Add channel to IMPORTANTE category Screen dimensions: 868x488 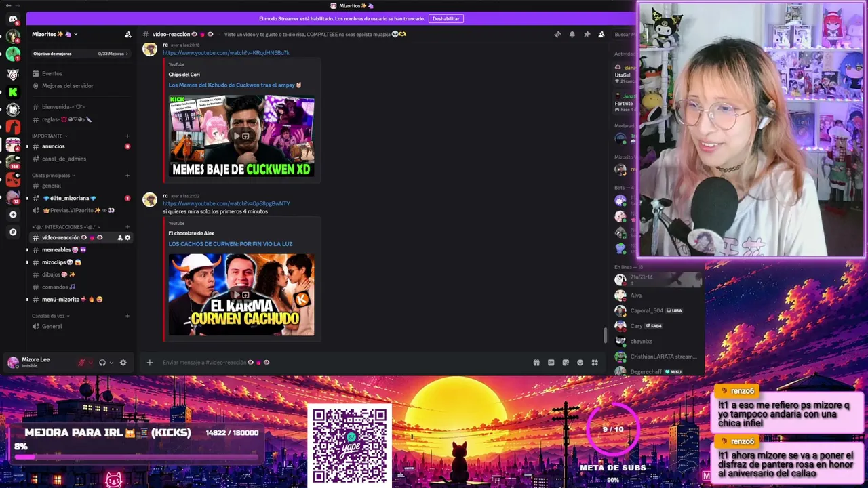(x=127, y=136)
